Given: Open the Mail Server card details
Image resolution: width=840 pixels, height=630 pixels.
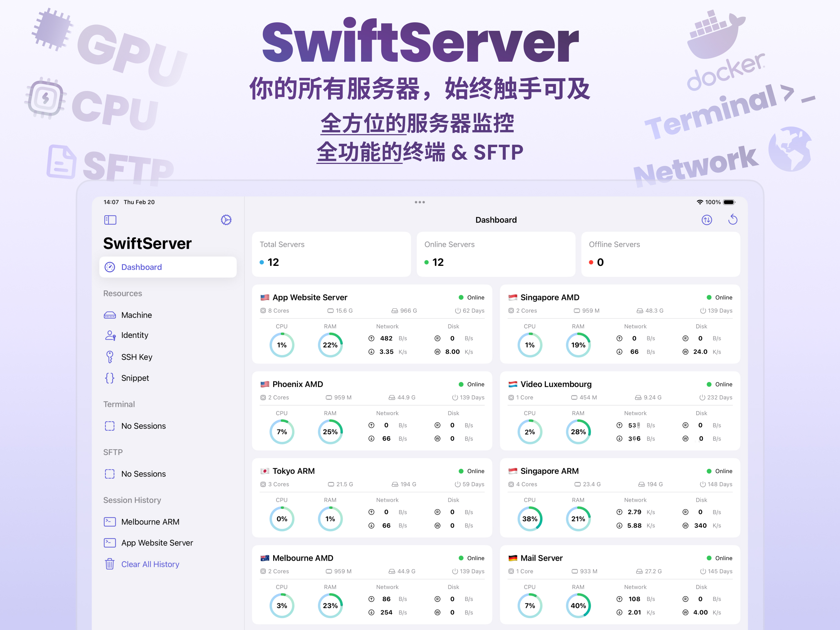Looking at the screenshot, I should point(620,585).
